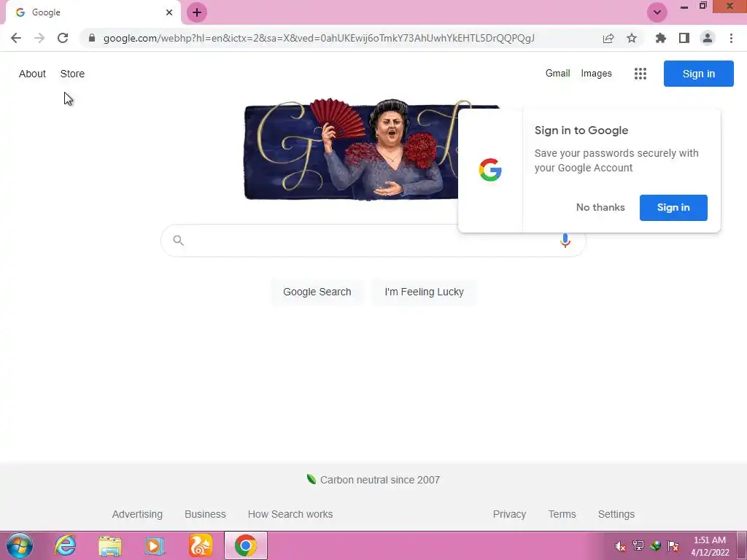Open the Business footer link
Screen dimensions: 747x560
[205, 514]
